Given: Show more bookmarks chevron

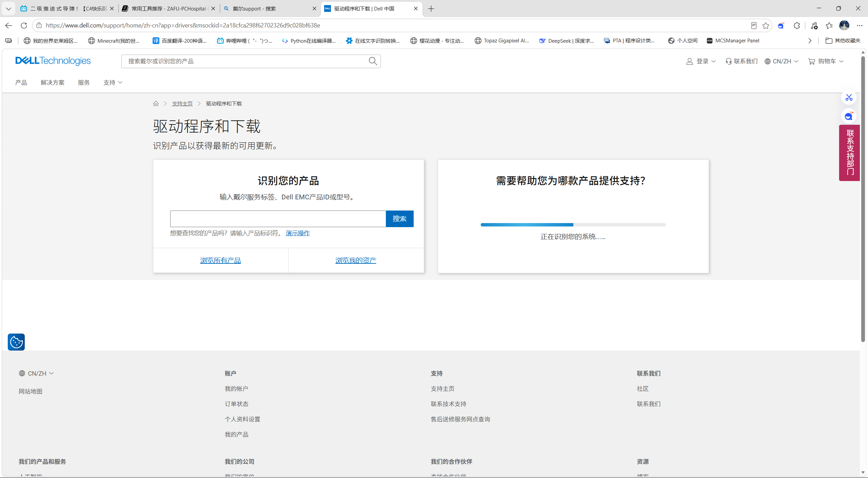Looking at the screenshot, I should coord(810,41).
